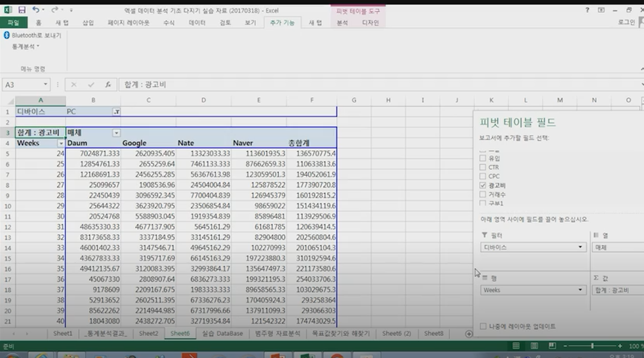The image size is (644, 358).
Task: Open the 분석 pivot table tools tab
Action: [342, 23]
